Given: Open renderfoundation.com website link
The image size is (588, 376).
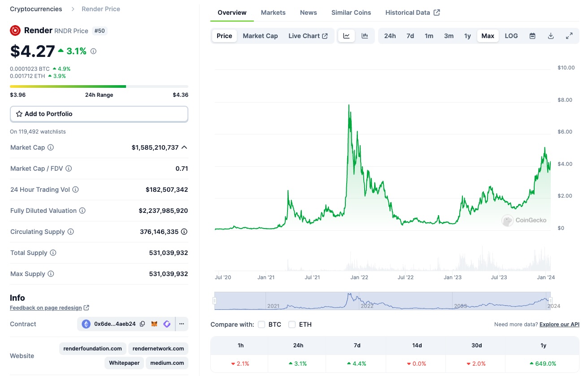Looking at the screenshot, I should [93, 348].
